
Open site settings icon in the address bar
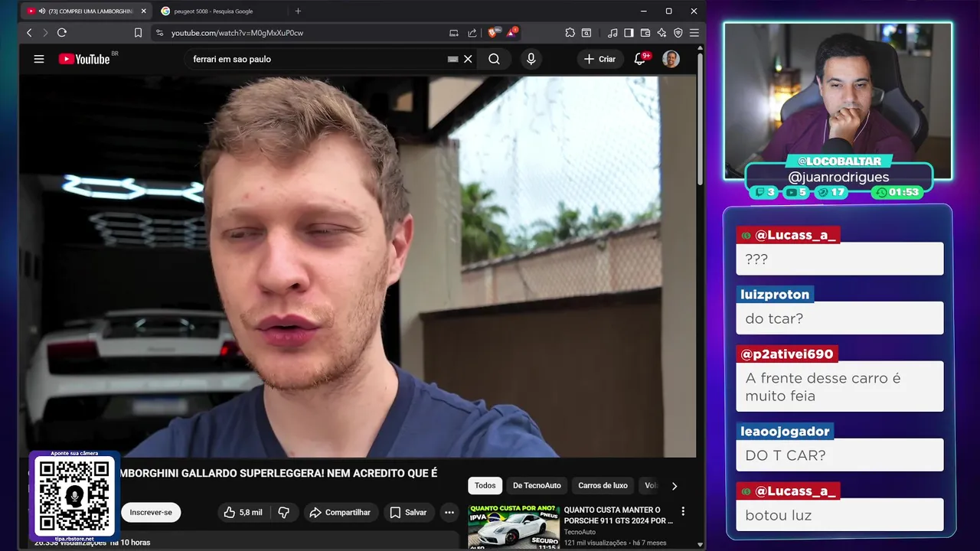click(159, 33)
